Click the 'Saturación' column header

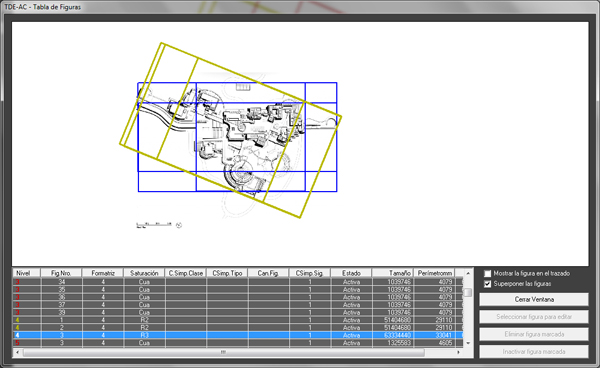[x=144, y=273]
